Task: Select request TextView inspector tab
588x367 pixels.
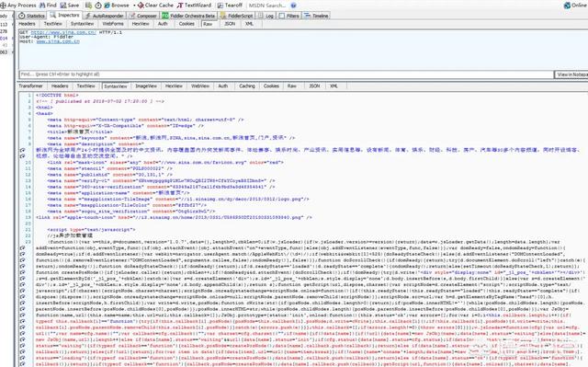Action: pyautogui.click(x=53, y=24)
